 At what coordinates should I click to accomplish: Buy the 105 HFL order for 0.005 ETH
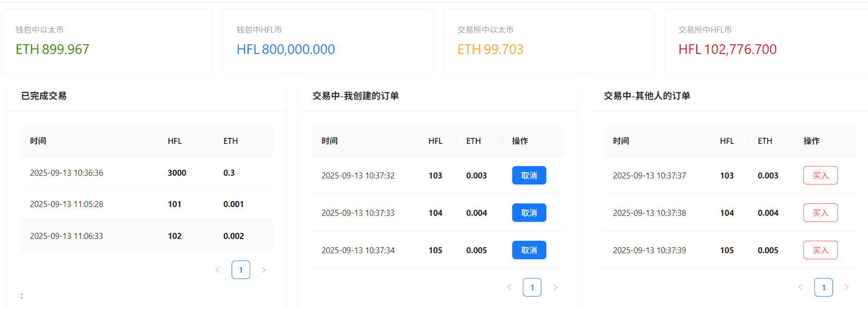(x=820, y=250)
